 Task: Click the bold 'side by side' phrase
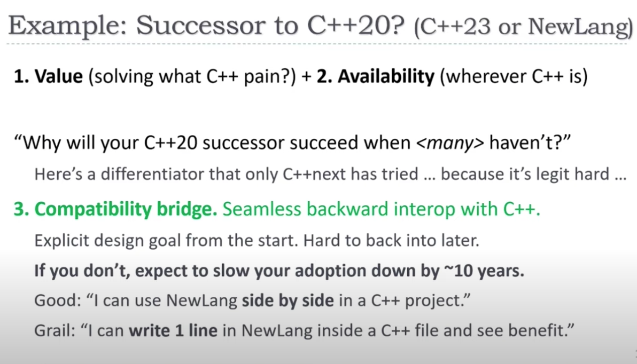tap(288, 300)
